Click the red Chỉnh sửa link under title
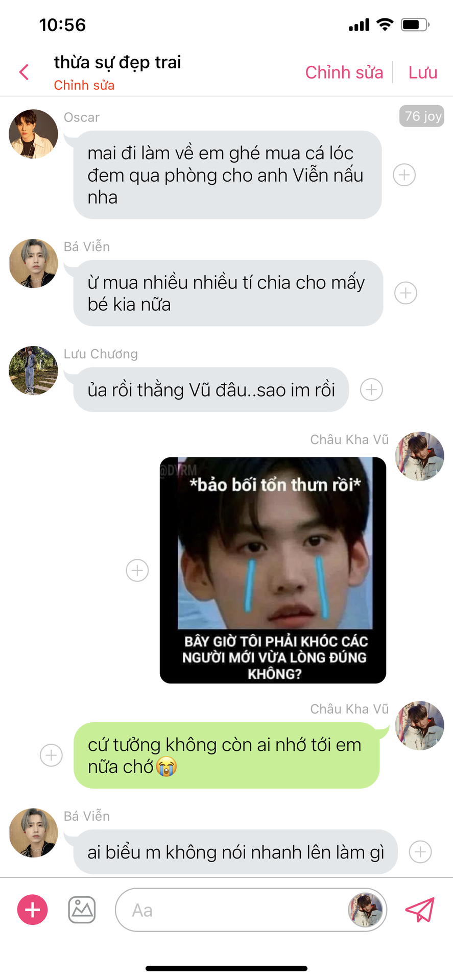Viewport: 453px width, 980px height. click(x=84, y=85)
